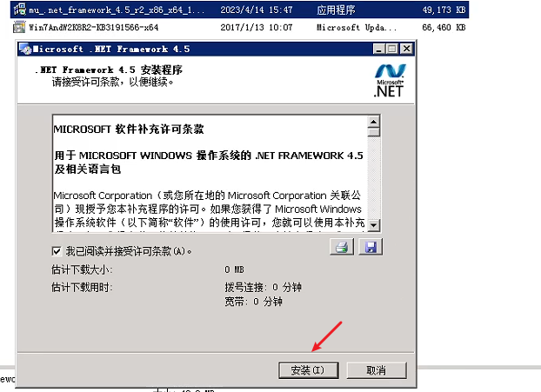Click the maximize button on installer

click(392, 49)
